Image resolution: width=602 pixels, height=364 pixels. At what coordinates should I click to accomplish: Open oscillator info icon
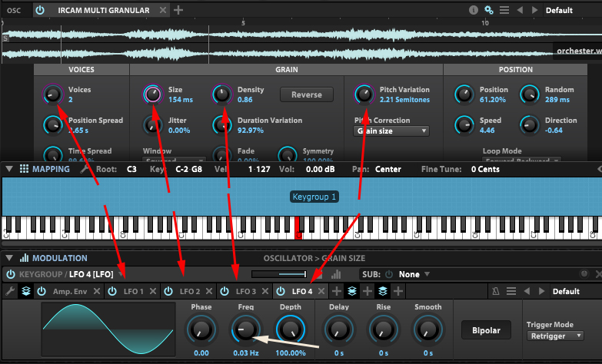tap(474, 10)
